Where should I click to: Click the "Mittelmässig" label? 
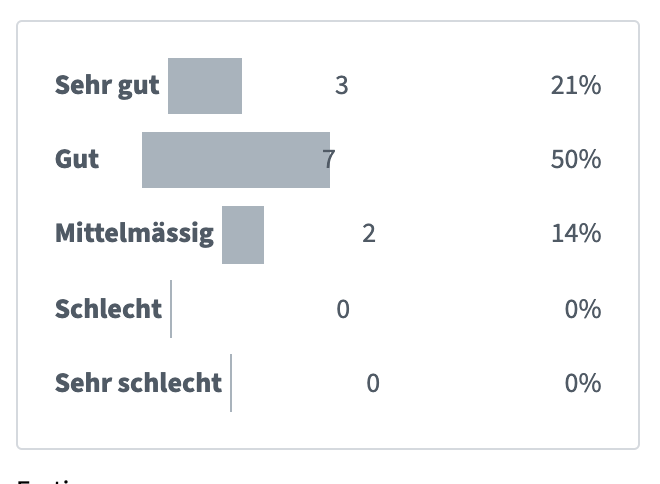pyautogui.click(x=134, y=234)
